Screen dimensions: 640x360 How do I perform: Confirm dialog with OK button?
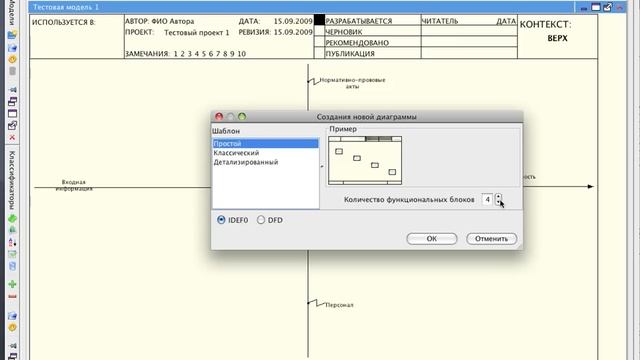[x=432, y=239]
